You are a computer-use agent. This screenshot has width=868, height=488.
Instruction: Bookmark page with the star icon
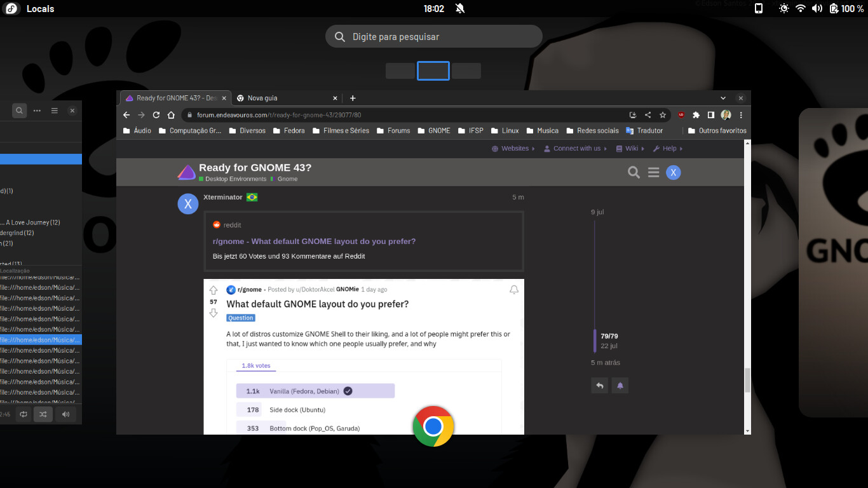tap(663, 115)
